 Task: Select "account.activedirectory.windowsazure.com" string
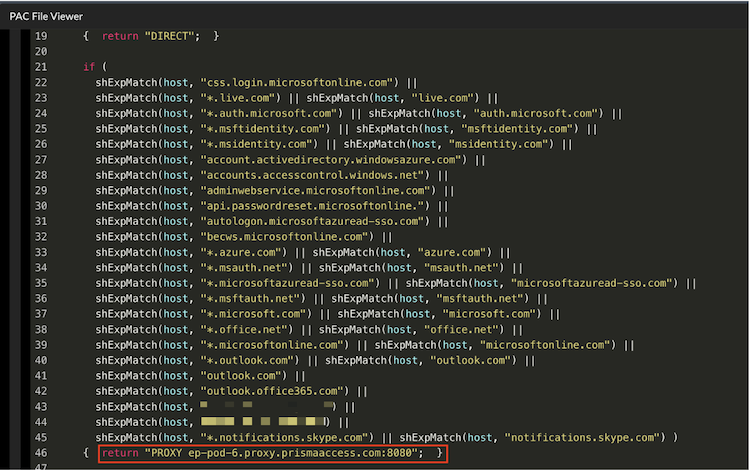point(333,160)
